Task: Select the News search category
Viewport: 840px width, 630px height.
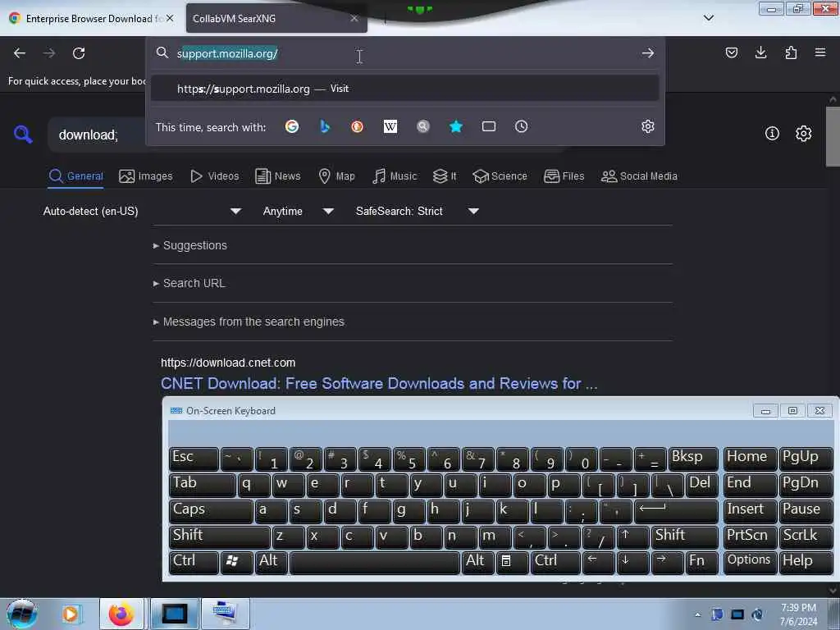Action: 277,176
